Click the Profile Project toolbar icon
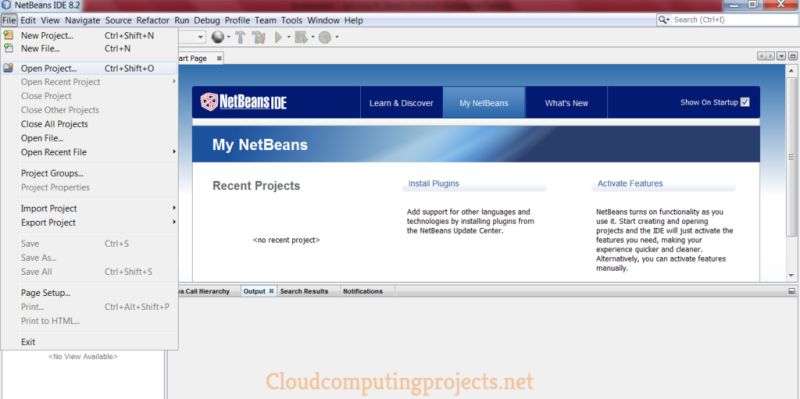The height and width of the screenshot is (399, 800). click(x=325, y=37)
